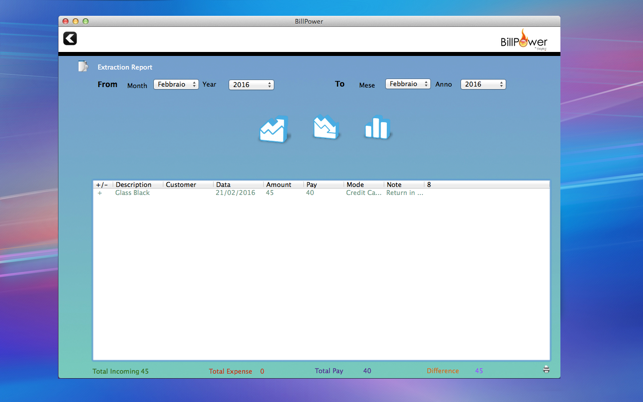Open the To Mese dropdown
Viewport: 643px width, 402px height.
[408, 84]
